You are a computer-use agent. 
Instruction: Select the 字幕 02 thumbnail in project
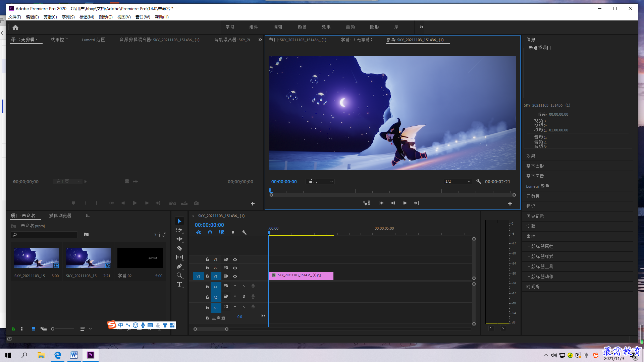[140, 258]
